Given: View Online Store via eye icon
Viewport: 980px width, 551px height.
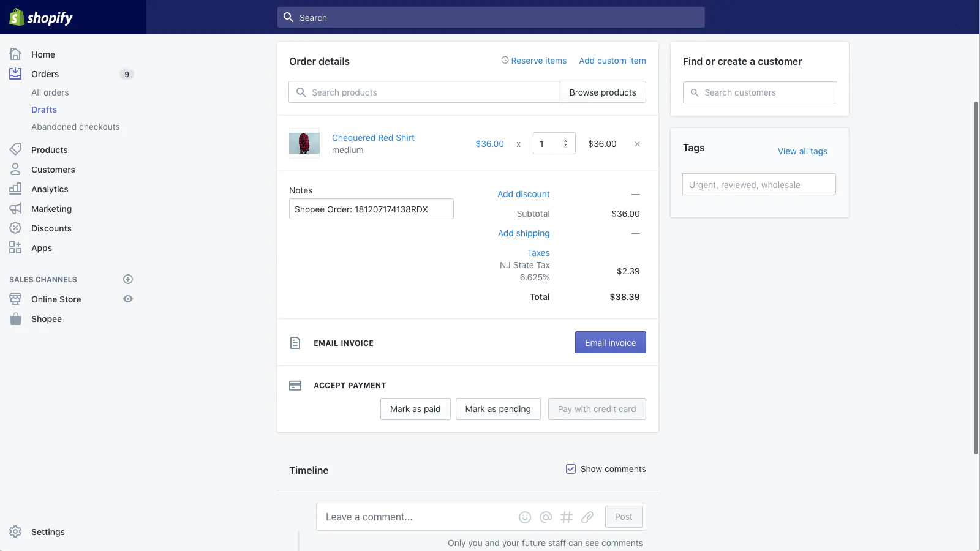Looking at the screenshot, I should [x=128, y=299].
